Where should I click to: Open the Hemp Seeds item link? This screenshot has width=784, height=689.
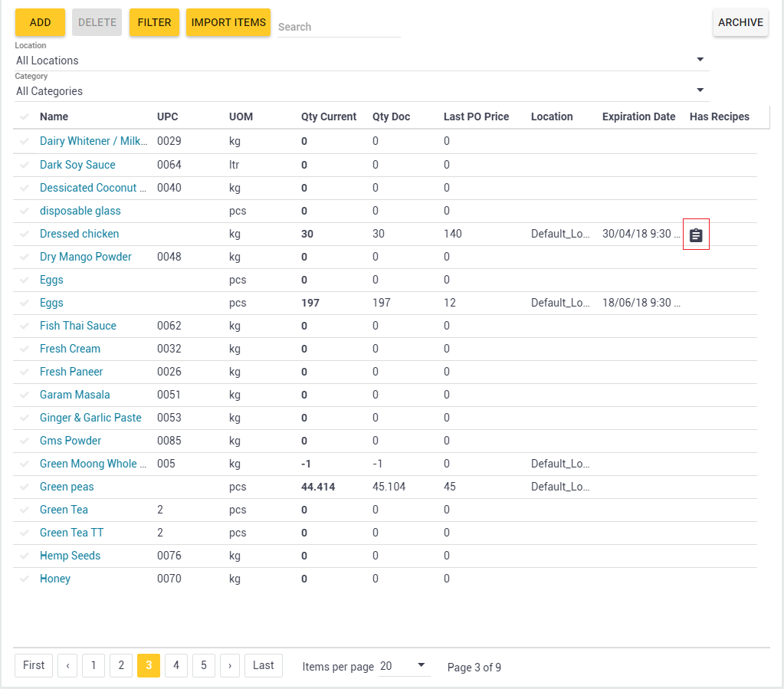70,556
